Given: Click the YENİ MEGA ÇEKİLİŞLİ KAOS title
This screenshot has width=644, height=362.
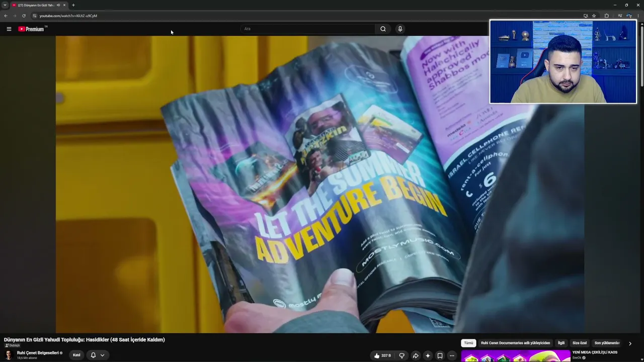Looking at the screenshot, I should [595, 352].
